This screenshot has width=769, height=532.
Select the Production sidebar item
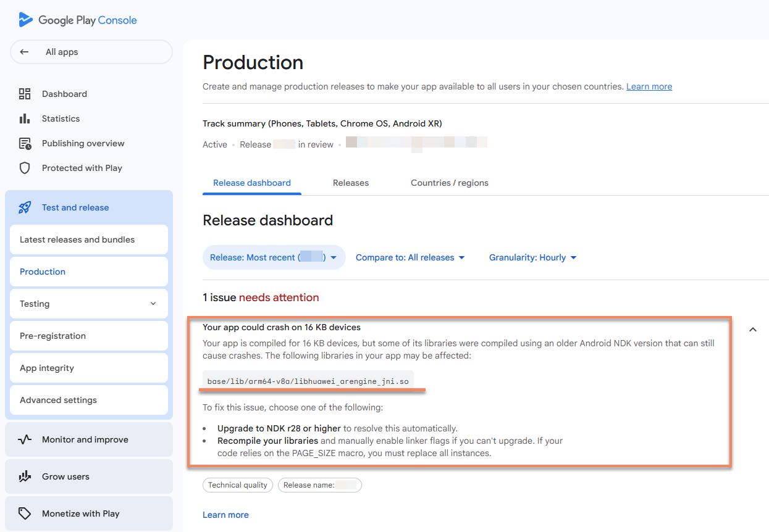click(89, 272)
